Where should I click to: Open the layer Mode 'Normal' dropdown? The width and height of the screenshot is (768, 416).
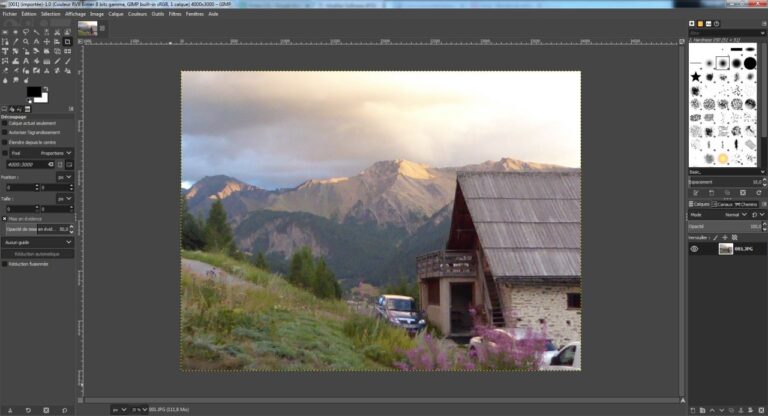click(x=737, y=214)
